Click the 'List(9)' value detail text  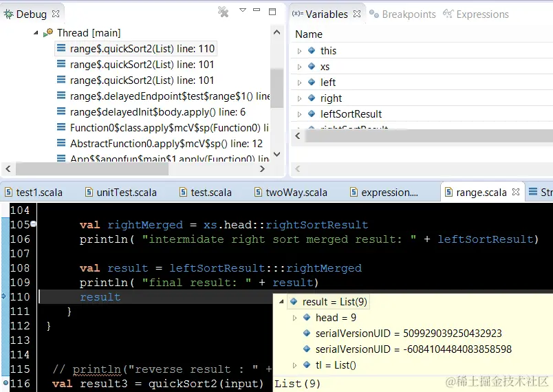pyautogui.click(x=297, y=384)
